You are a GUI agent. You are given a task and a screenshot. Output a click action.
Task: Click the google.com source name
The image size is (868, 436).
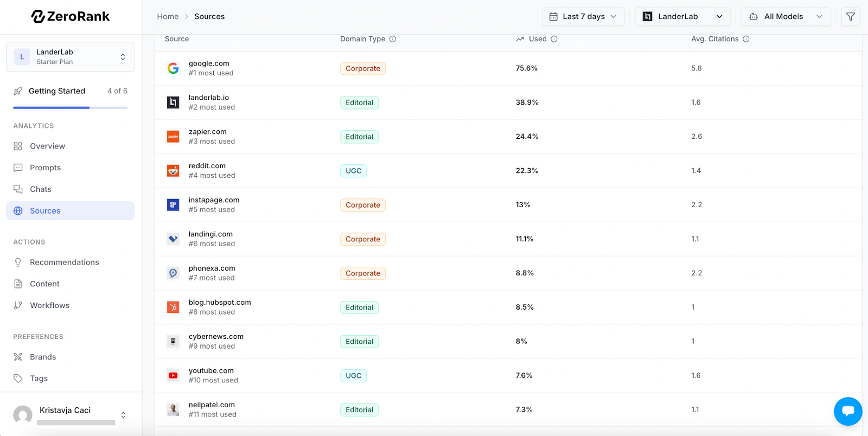[209, 63]
